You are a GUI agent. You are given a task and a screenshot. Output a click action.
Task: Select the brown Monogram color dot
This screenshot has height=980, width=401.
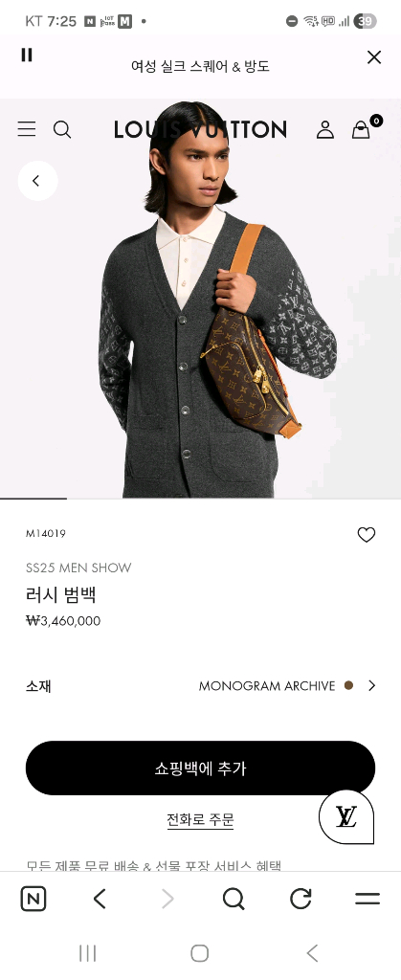click(348, 685)
